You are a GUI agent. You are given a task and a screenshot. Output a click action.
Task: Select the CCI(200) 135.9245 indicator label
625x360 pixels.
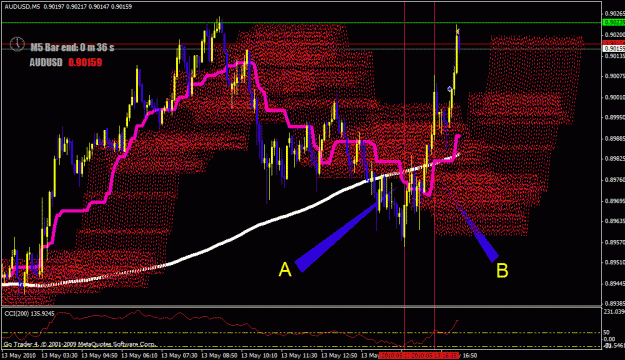pos(29,314)
